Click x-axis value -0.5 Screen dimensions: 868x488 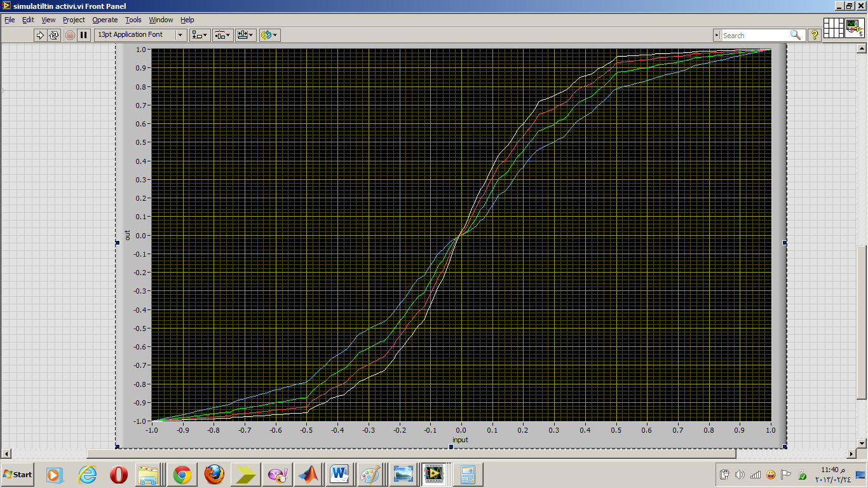click(x=306, y=430)
